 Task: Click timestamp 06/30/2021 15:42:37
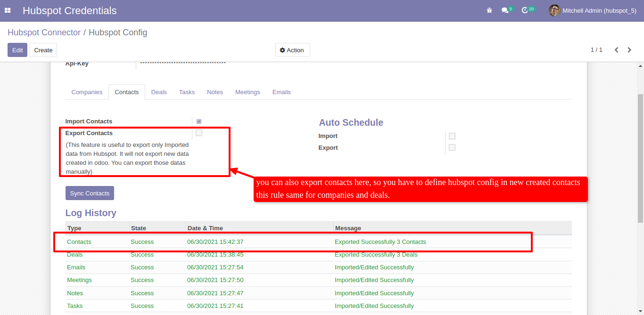215,242
